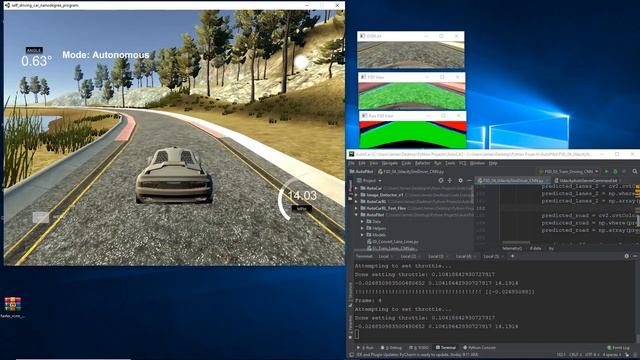The height and width of the screenshot is (360, 640).
Task: Open the View menu in PyCharm
Action: click(373, 163)
